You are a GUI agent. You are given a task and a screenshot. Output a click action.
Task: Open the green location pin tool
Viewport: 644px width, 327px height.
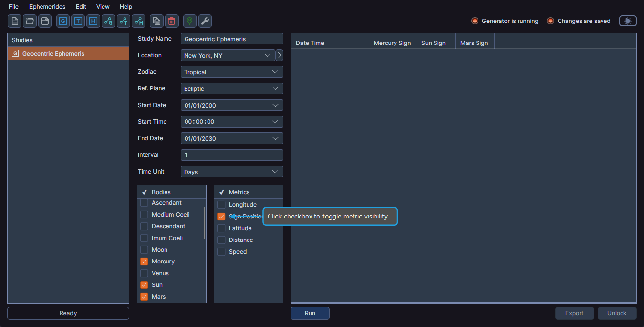coord(189,21)
